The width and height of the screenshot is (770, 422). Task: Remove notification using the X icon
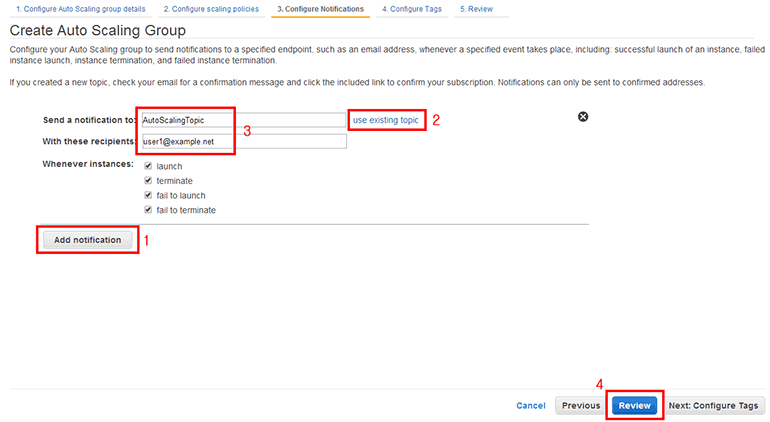[583, 117]
